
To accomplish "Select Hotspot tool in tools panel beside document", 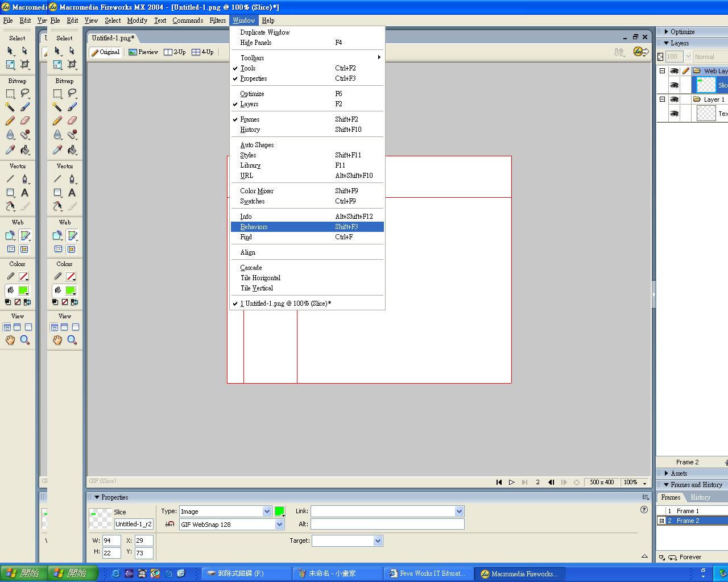I will click(57, 235).
